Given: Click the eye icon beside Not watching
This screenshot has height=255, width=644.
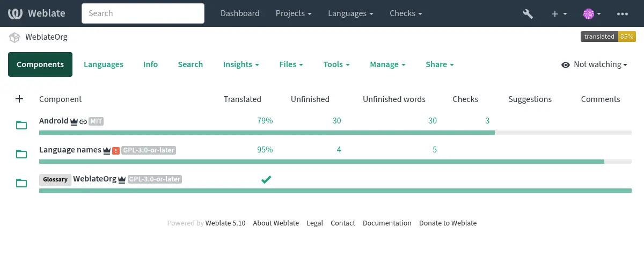Looking at the screenshot, I should [566, 64].
